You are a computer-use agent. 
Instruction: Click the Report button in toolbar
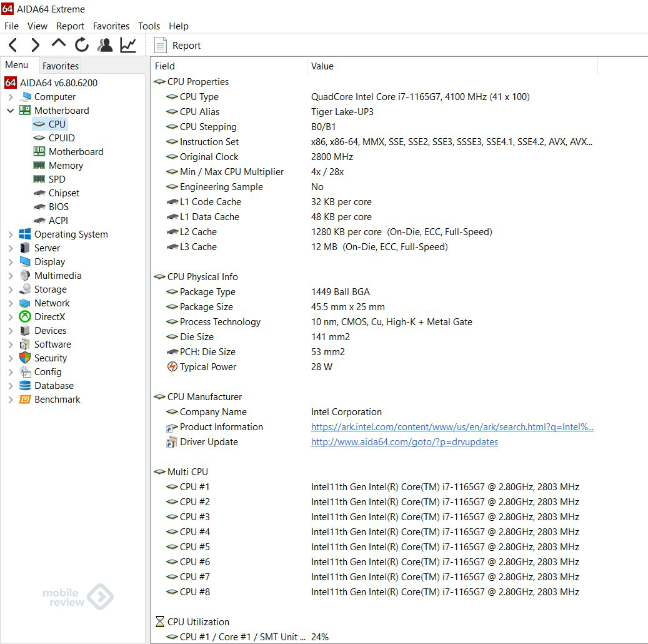pos(177,45)
